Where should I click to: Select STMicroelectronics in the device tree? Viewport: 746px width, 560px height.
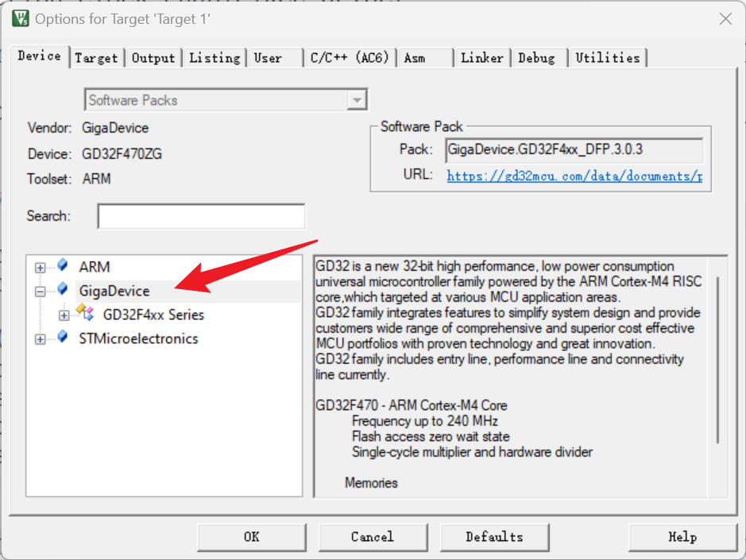click(x=138, y=338)
